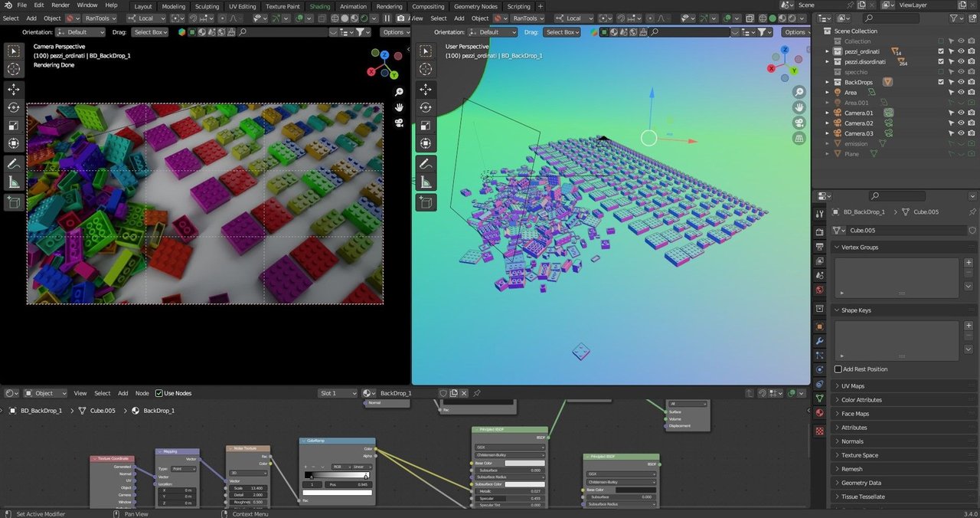Open the Select Box drag dropdown in right viewport
This screenshot has width=980, height=518.
pyautogui.click(x=561, y=32)
